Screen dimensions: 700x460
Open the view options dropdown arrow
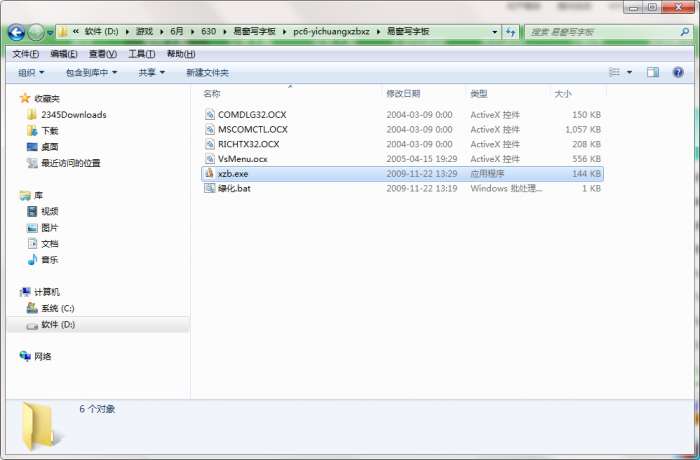pyautogui.click(x=629, y=72)
